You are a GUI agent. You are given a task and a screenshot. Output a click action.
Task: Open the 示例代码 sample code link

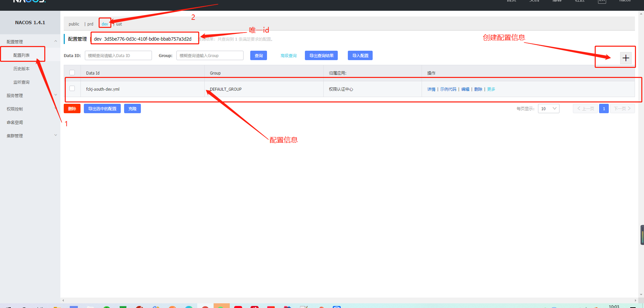coord(448,89)
